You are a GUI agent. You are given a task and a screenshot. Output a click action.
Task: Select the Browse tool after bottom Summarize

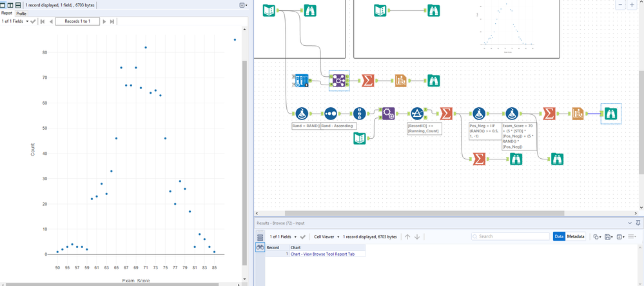point(516,159)
